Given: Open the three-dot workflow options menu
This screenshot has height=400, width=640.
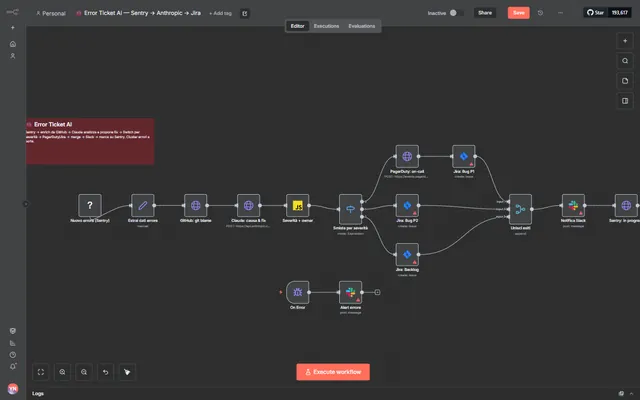Looking at the screenshot, I should (x=560, y=13).
